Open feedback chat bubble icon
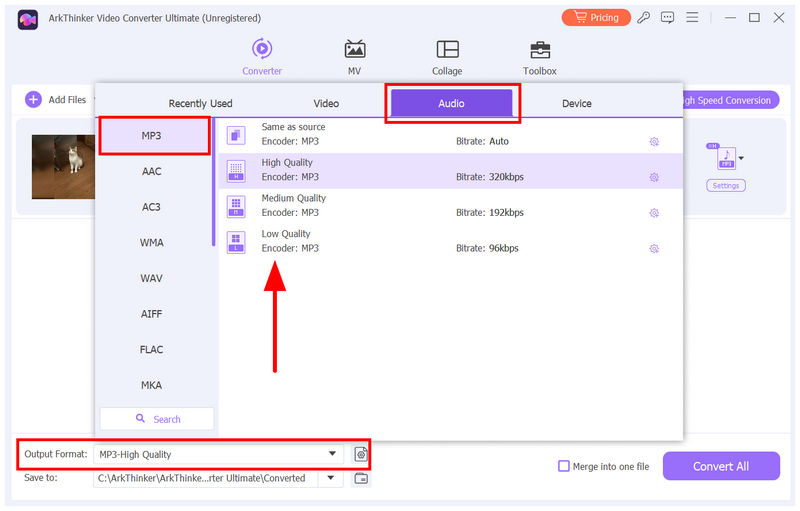Screen dimensions: 800x511 click(667, 18)
